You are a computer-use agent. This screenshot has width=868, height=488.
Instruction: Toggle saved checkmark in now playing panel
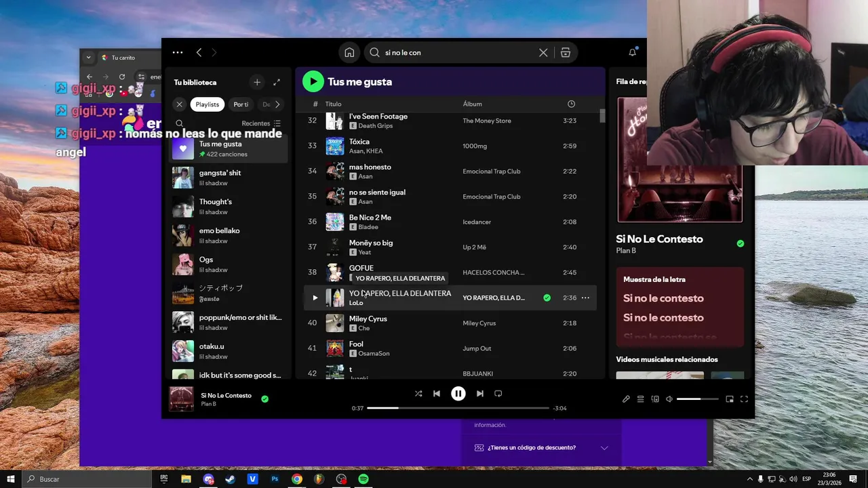pyautogui.click(x=741, y=243)
